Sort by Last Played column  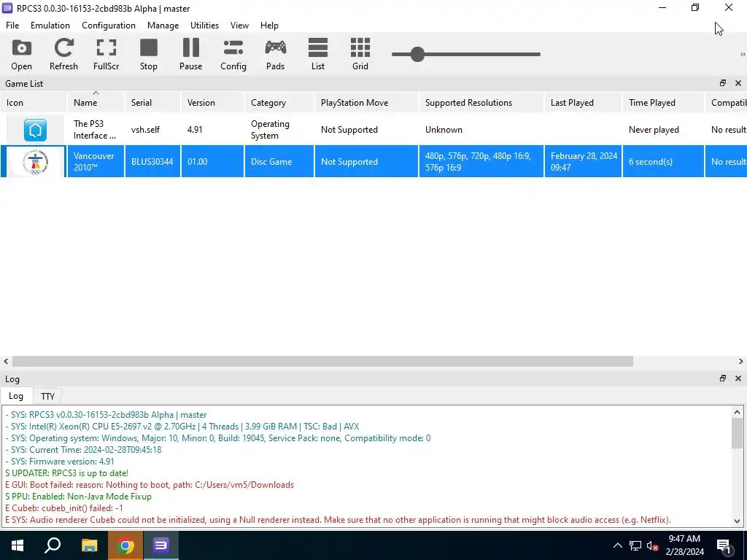(x=583, y=102)
